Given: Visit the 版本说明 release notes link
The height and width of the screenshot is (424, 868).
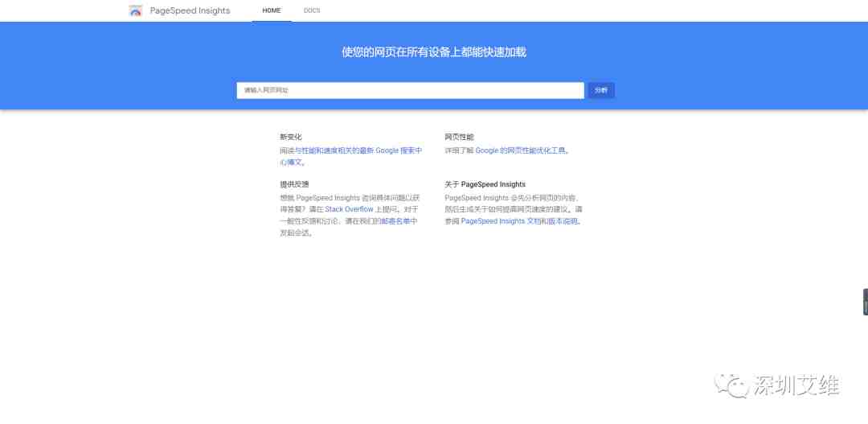Looking at the screenshot, I should tap(563, 221).
